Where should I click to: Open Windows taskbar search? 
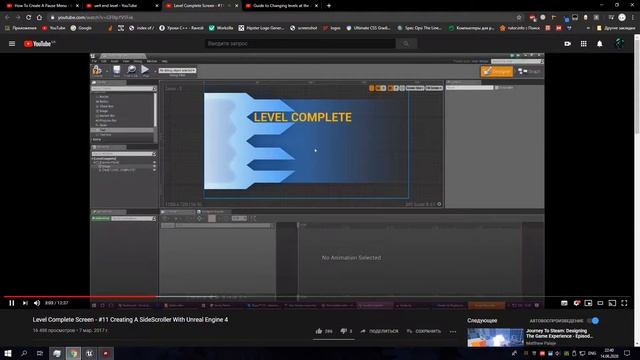pos(24,353)
